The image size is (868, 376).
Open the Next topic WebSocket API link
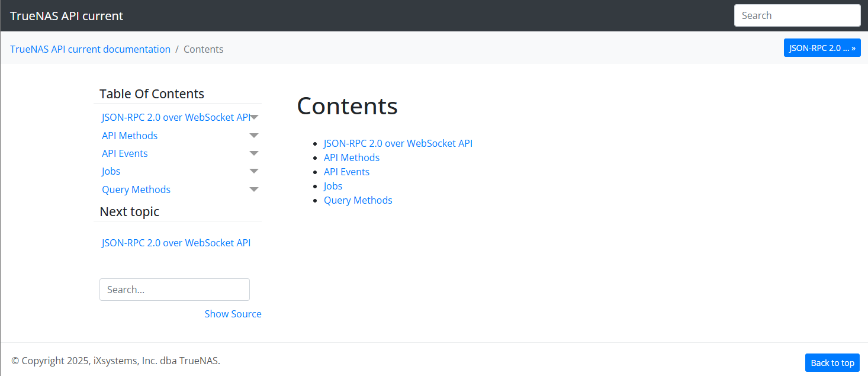pyautogui.click(x=176, y=242)
